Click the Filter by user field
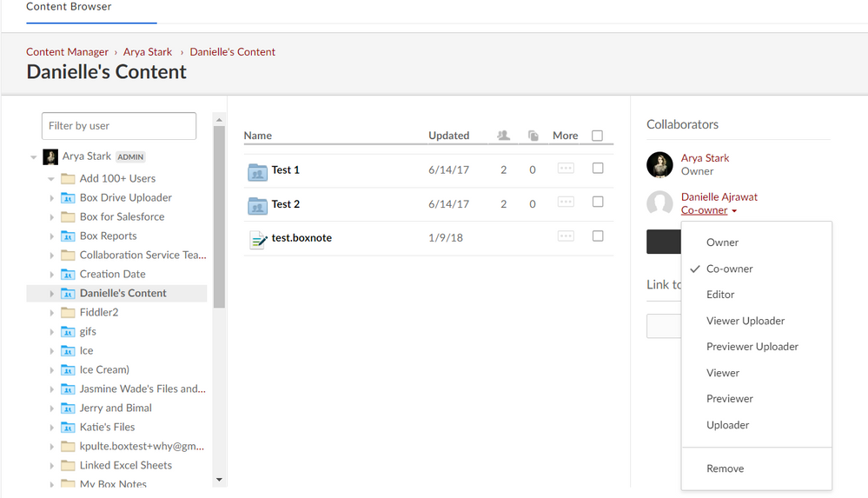This screenshot has height=498, width=868. pyautogui.click(x=119, y=126)
